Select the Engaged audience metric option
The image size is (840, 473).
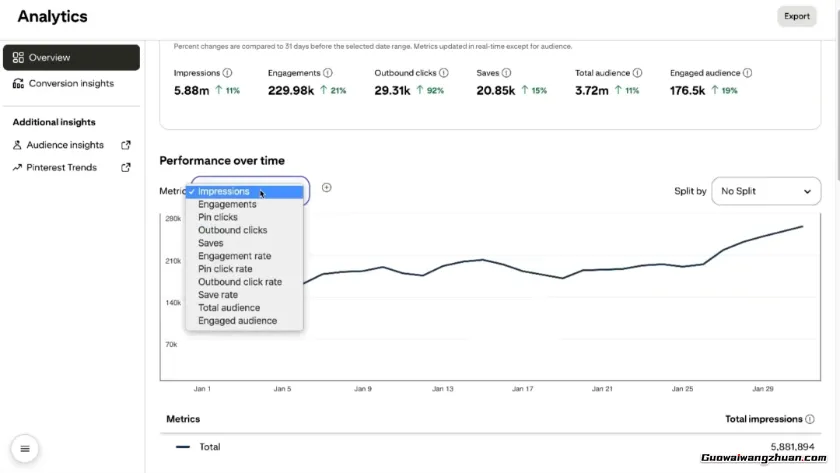pos(237,321)
